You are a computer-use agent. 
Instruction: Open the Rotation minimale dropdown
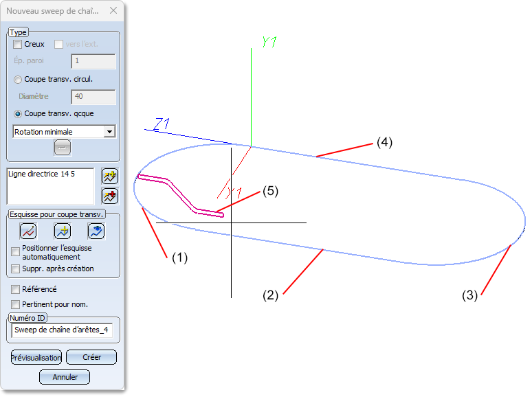pyautogui.click(x=109, y=132)
